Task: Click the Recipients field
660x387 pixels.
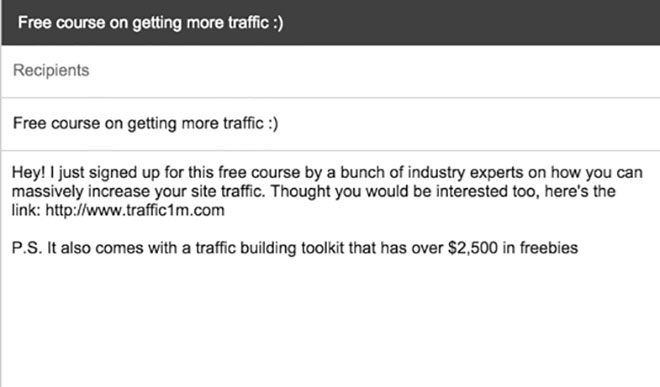Action: point(331,71)
